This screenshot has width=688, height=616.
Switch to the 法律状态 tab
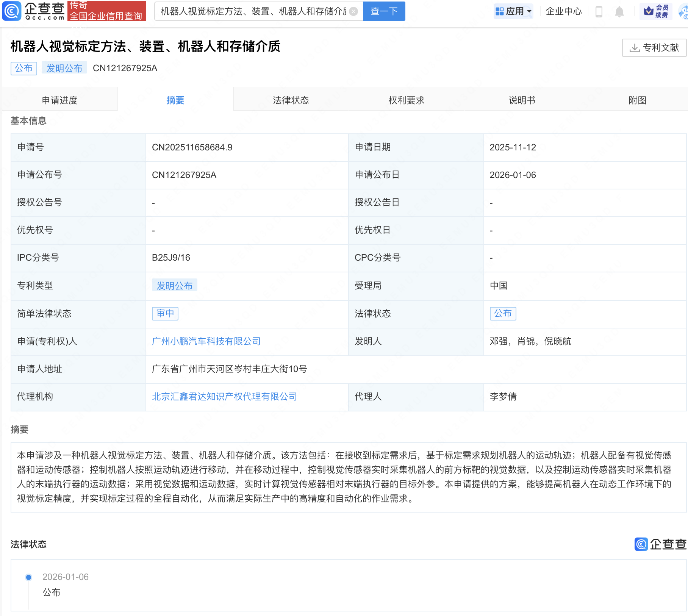tap(291, 100)
